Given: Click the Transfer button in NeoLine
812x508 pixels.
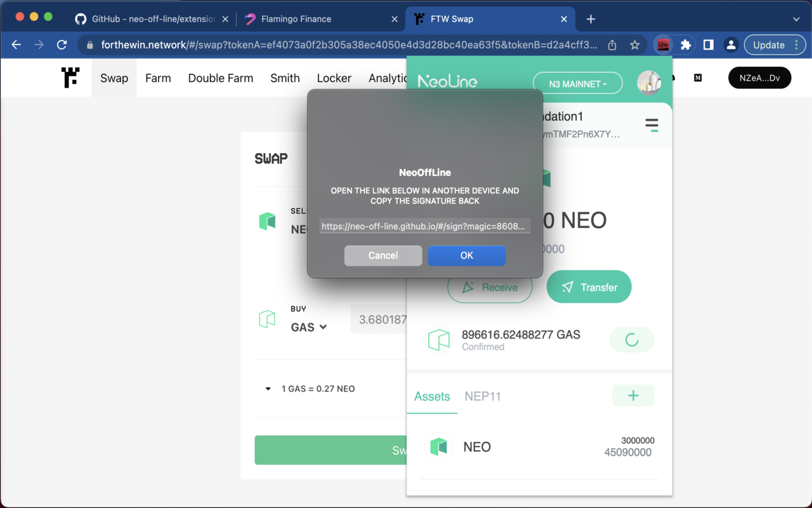Looking at the screenshot, I should click(589, 287).
